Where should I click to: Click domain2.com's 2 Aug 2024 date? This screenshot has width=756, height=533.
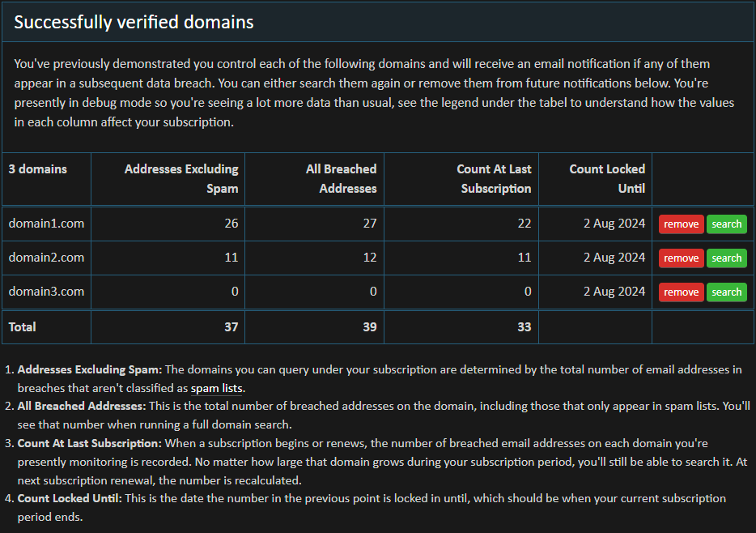click(614, 258)
